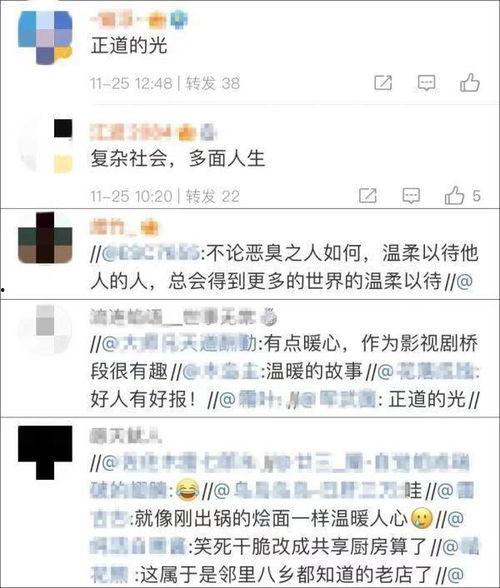Click 转发 38 repost count
This screenshot has width=500, height=588.
pos(213,83)
